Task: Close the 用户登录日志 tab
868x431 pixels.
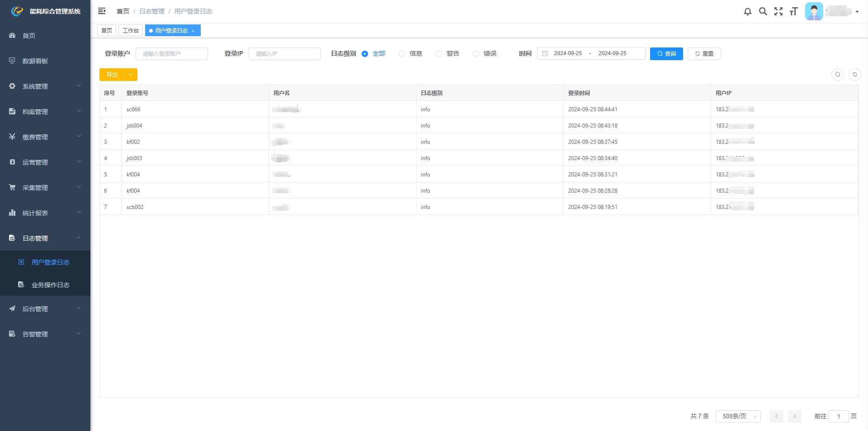Action: 193,31
